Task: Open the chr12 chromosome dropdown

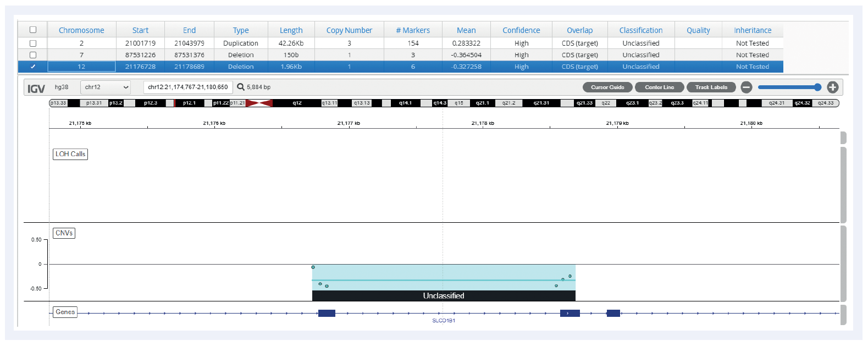Action: pyautogui.click(x=106, y=87)
